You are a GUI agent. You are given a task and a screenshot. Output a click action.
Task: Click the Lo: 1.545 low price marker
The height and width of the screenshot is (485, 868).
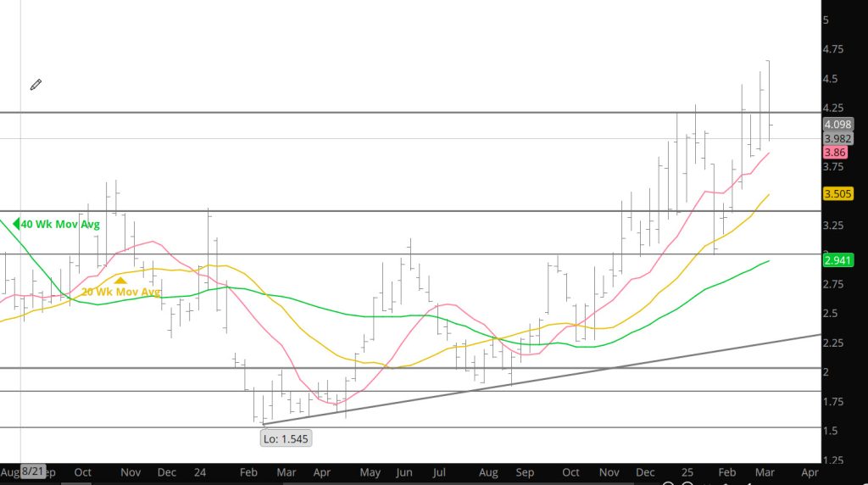287,438
